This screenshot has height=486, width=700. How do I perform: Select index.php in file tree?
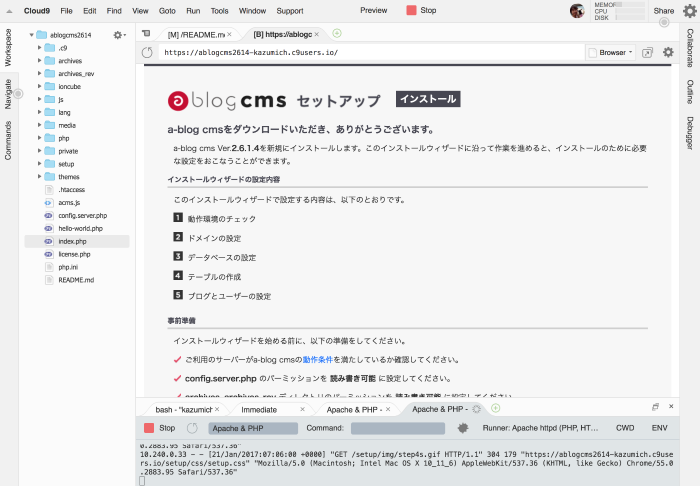click(x=77, y=241)
